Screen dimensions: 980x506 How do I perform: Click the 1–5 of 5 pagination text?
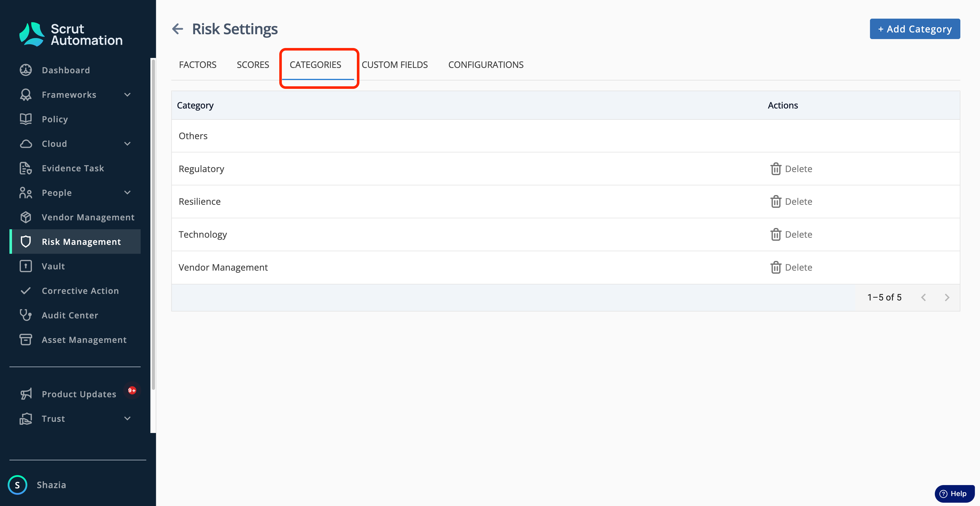pyautogui.click(x=884, y=297)
